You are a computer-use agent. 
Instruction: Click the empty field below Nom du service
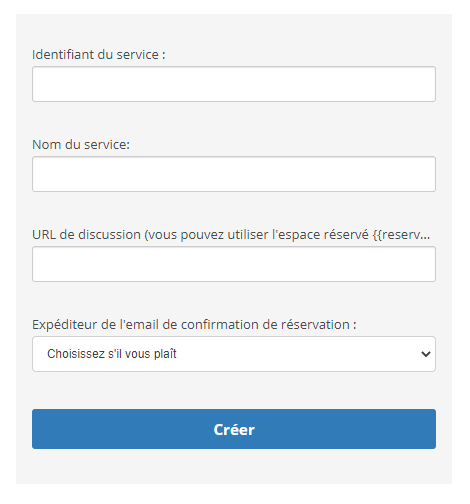click(x=234, y=174)
